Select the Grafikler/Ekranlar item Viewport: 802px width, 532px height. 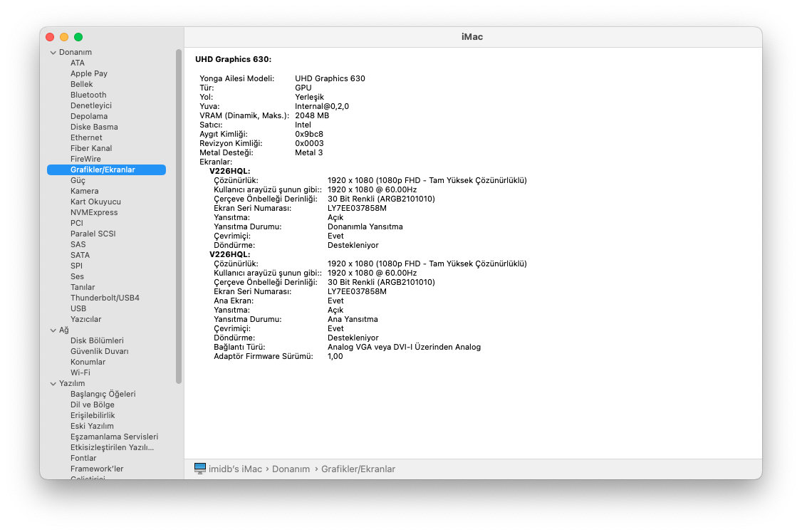click(x=103, y=169)
